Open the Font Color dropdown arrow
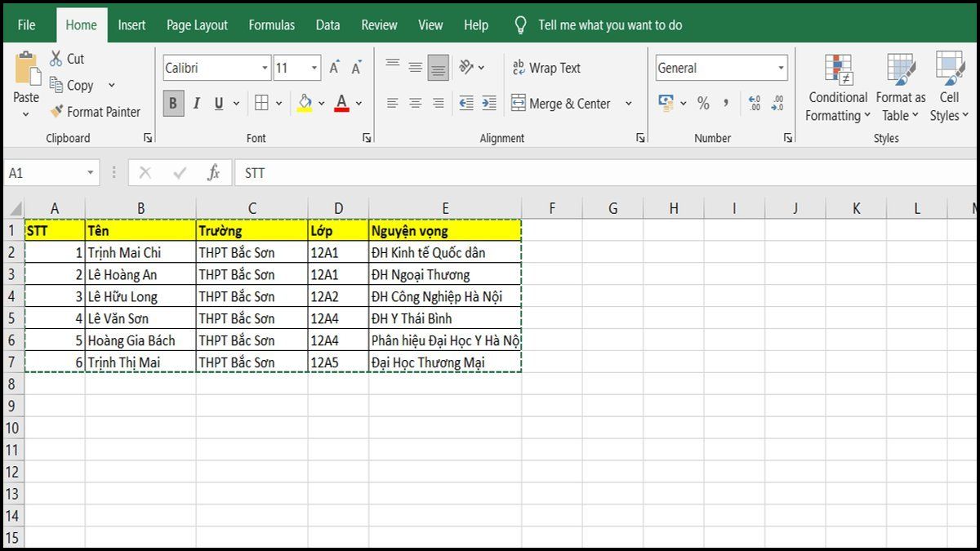The width and height of the screenshot is (980, 551). coord(359,104)
